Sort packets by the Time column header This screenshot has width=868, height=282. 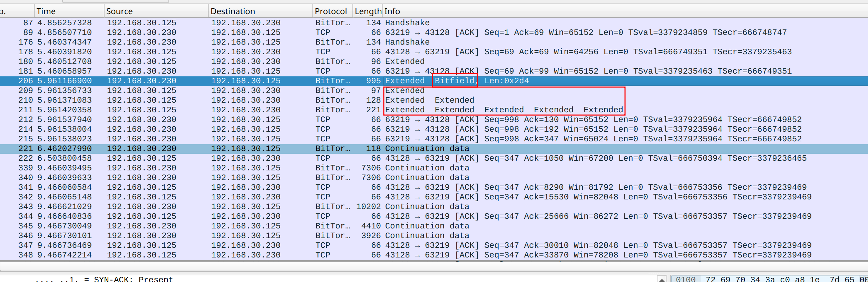[x=46, y=11]
